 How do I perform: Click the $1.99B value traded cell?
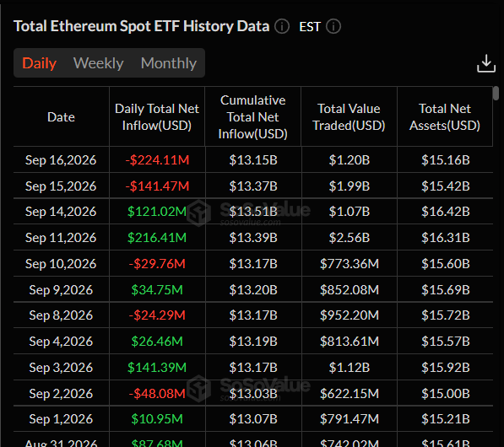(x=350, y=186)
